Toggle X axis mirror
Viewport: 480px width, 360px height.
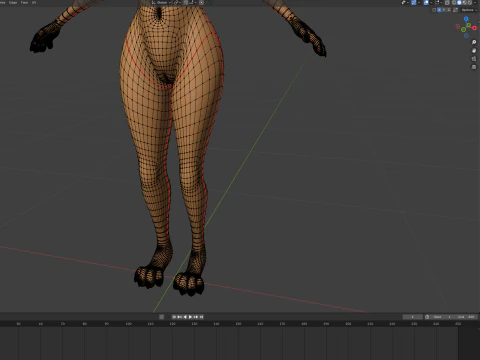[x=439, y=10]
